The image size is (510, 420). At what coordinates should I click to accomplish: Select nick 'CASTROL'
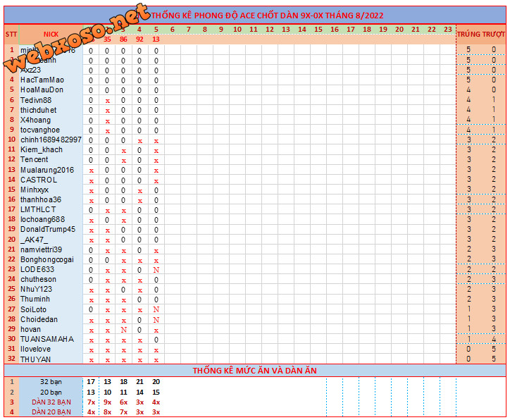pyautogui.click(x=39, y=180)
